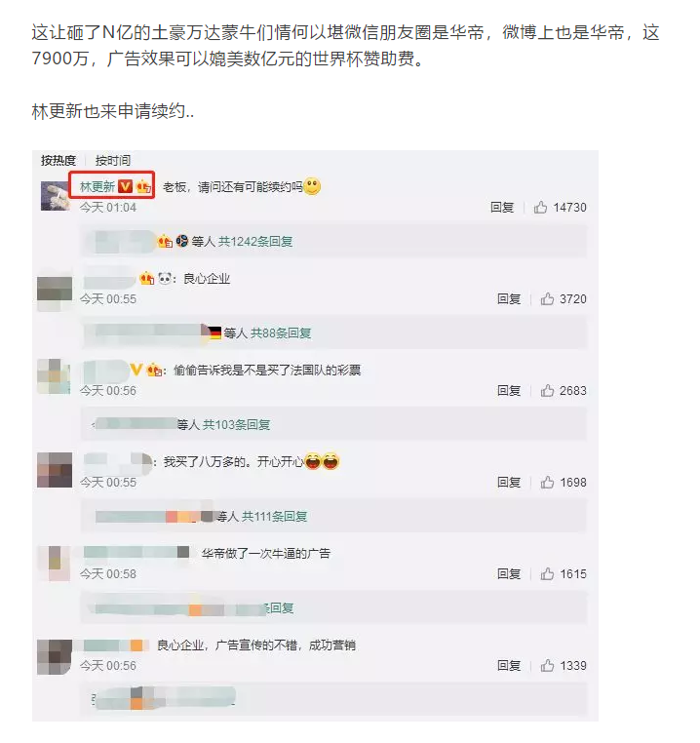Expand 共1242条回复 replies

[x=255, y=242]
